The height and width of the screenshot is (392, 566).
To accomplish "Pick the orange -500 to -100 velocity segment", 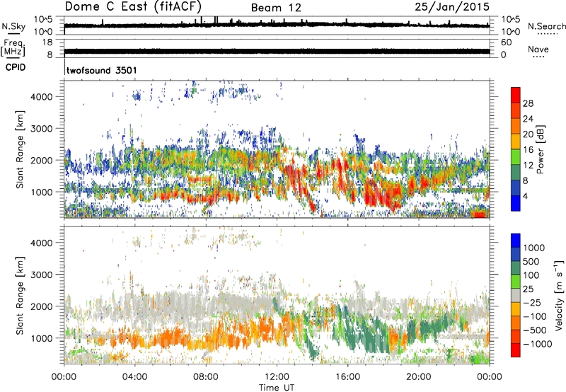I will pyautogui.click(x=516, y=323).
